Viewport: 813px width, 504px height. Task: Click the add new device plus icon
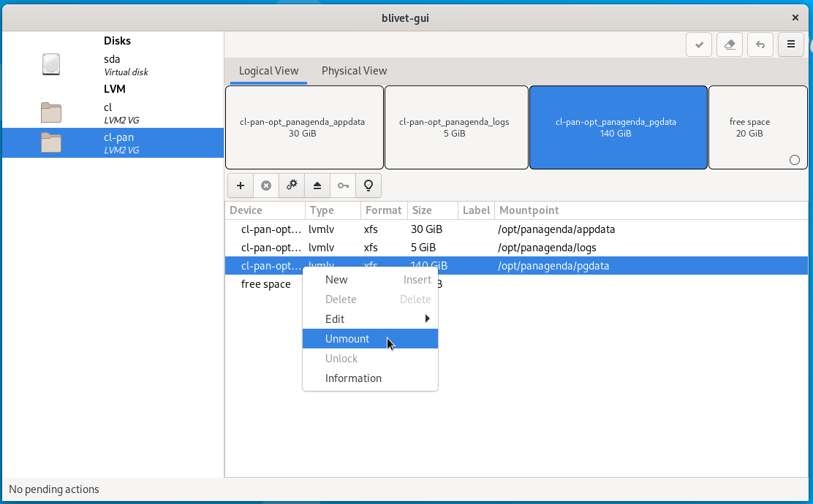(x=241, y=186)
